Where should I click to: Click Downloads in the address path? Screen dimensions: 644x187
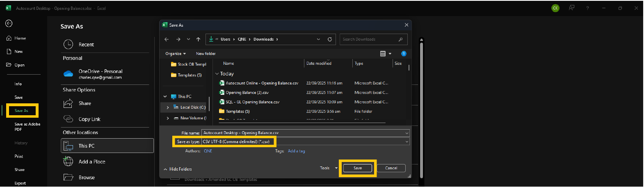[x=263, y=39]
